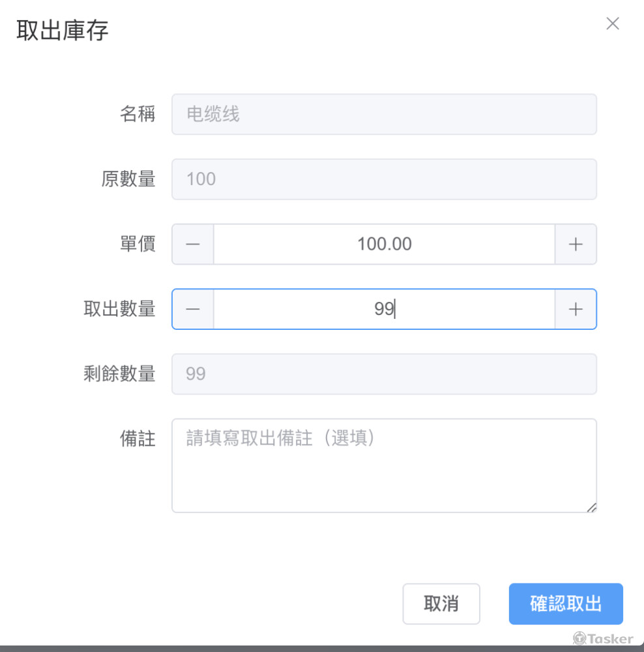Increase 單價 with the plus icon

pos(576,244)
